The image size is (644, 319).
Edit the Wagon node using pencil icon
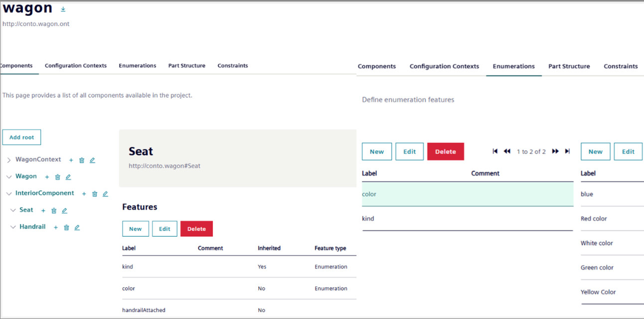[68, 177]
